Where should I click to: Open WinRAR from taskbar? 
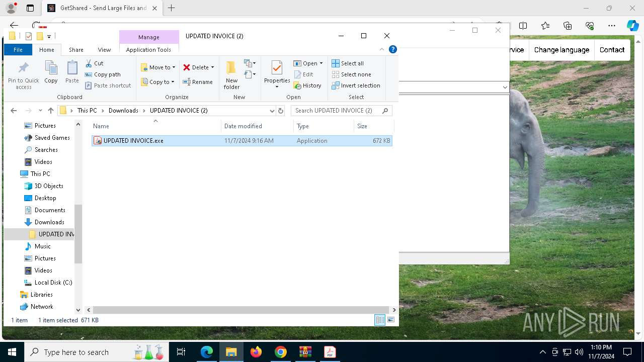(305, 352)
